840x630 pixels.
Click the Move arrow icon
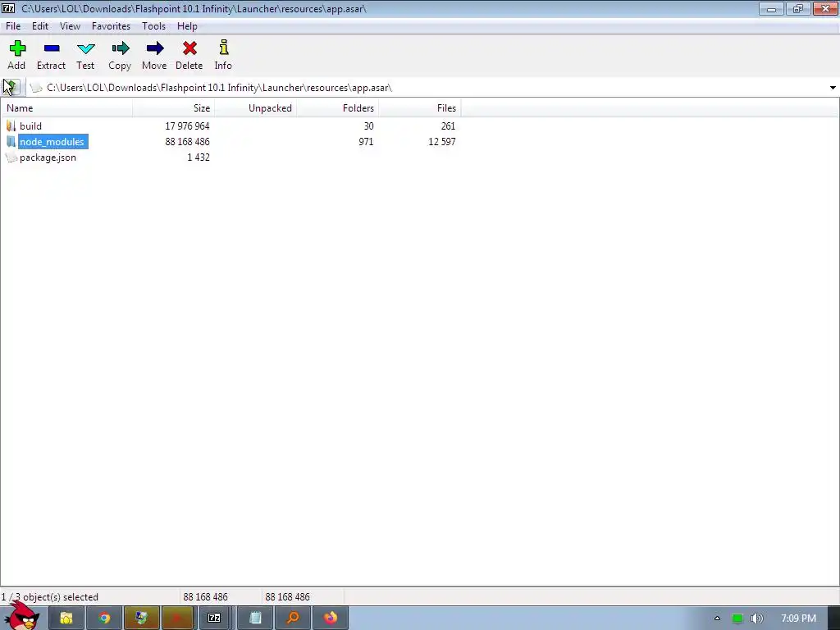click(x=155, y=48)
